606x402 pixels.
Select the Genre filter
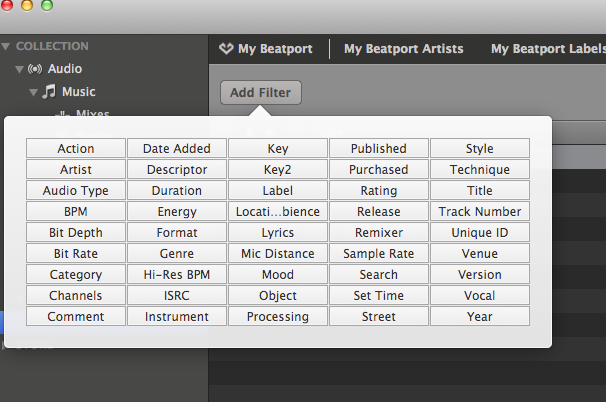[x=177, y=254]
